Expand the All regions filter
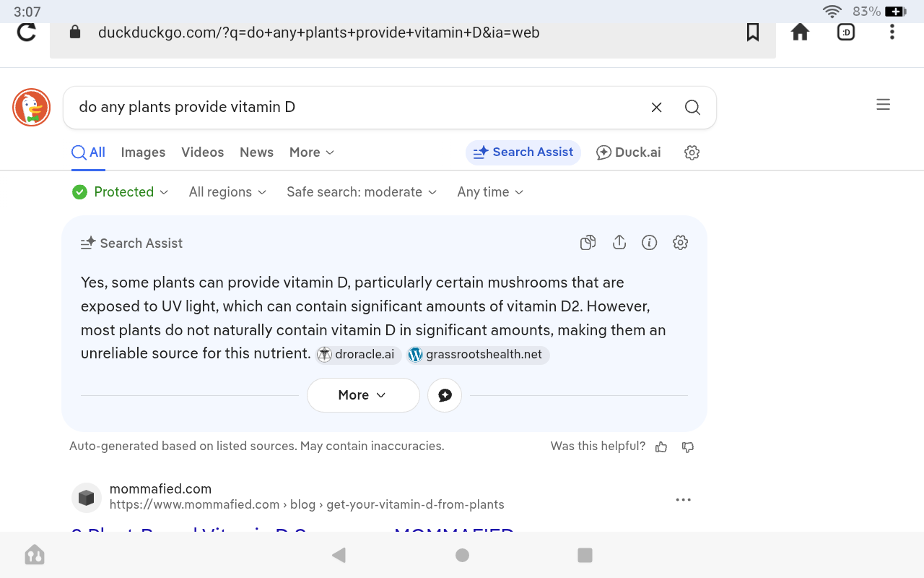This screenshot has height=578, width=924. (x=227, y=192)
